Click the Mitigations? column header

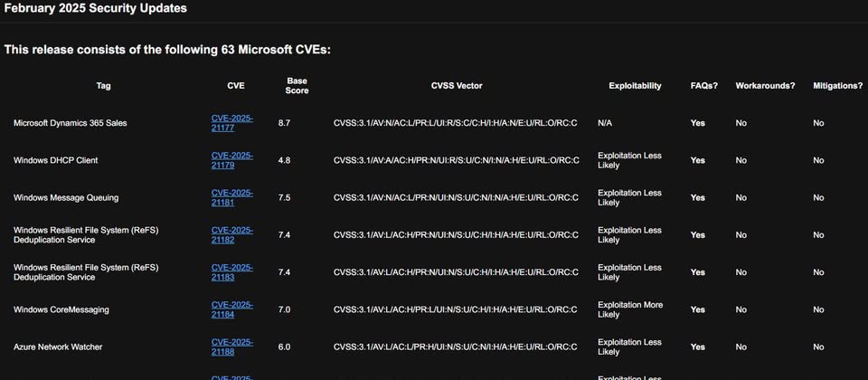click(837, 86)
